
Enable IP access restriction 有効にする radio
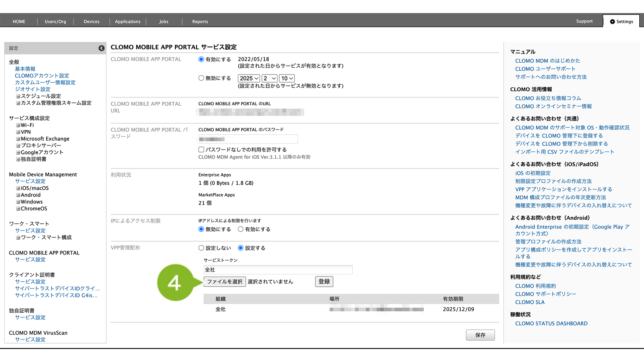click(241, 229)
